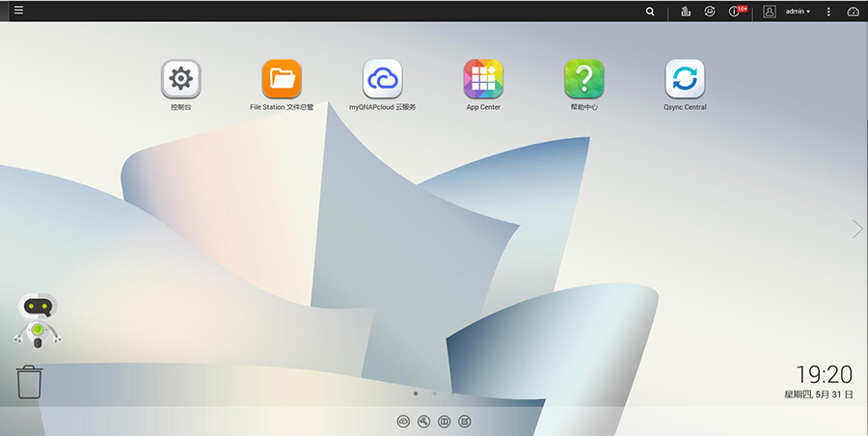
Task: Click the user avatar icon
Action: tap(770, 12)
